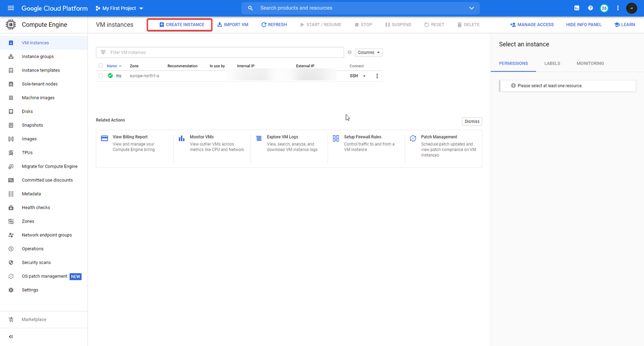Open the more actions menu for my
Image resolution: width=644 pixels, height=346 pixels.
tap(377, 76)
